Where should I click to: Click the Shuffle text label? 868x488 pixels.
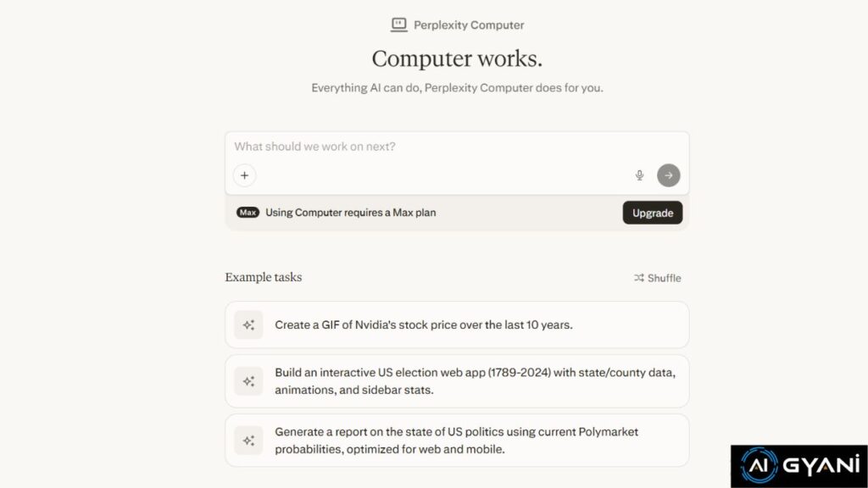pos(665,278)
